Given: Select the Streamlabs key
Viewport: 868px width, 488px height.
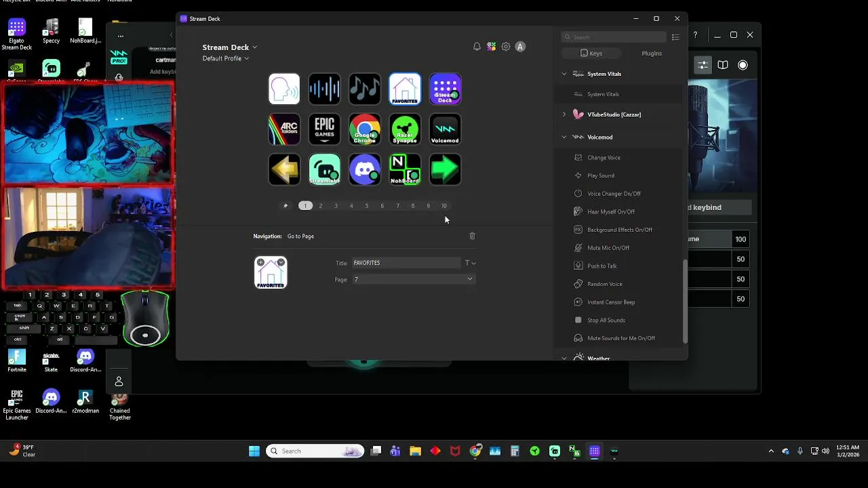Looking at the screenshot, I should (324, 169).
